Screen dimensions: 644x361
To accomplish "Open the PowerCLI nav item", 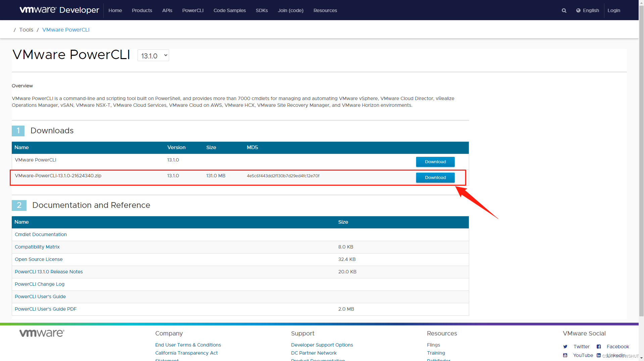I will tap(193, 10).
